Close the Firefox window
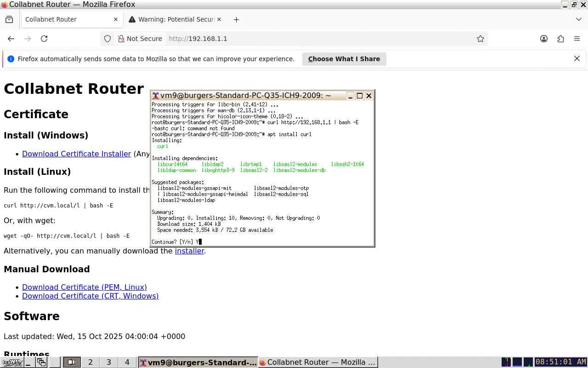 (583, 5)
